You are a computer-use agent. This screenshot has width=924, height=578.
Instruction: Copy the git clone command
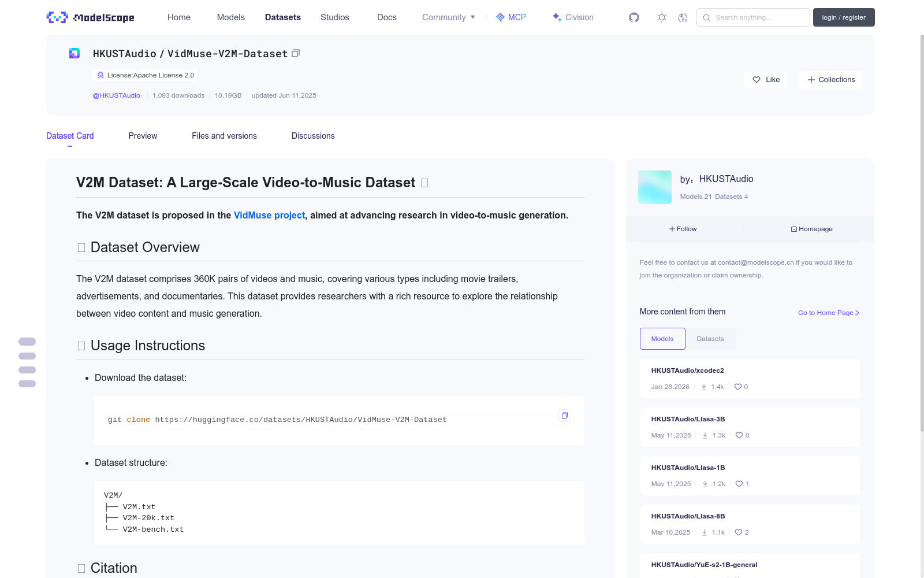(565, 415)
